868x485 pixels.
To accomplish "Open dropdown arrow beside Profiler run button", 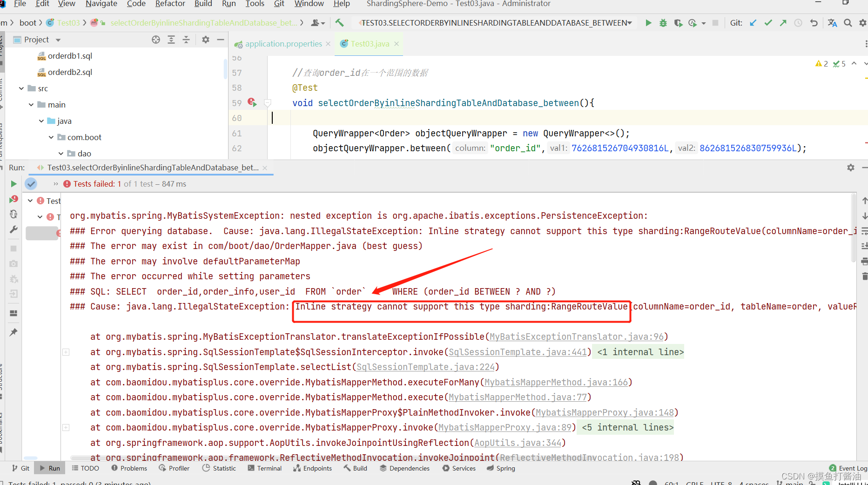I will [704, 23].
